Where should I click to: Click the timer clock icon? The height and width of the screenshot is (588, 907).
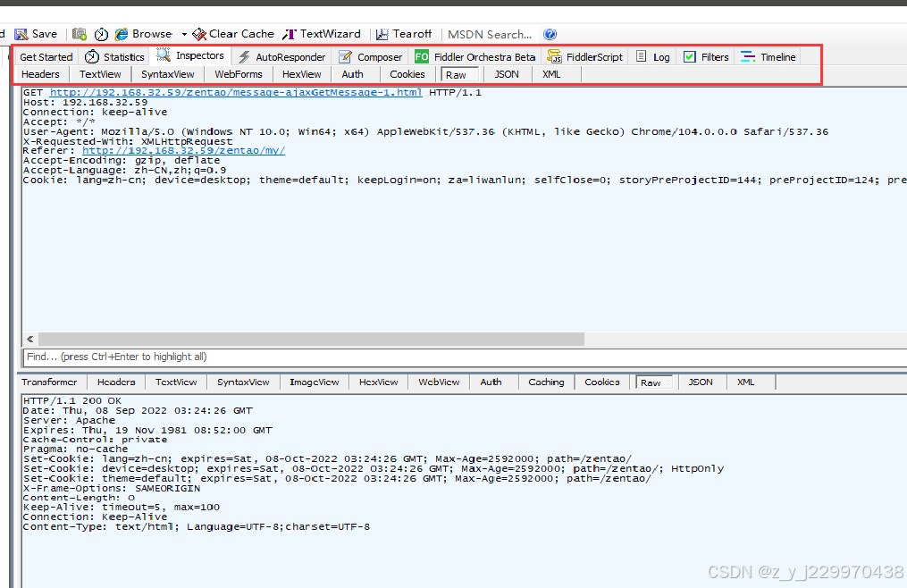point(101,34)
